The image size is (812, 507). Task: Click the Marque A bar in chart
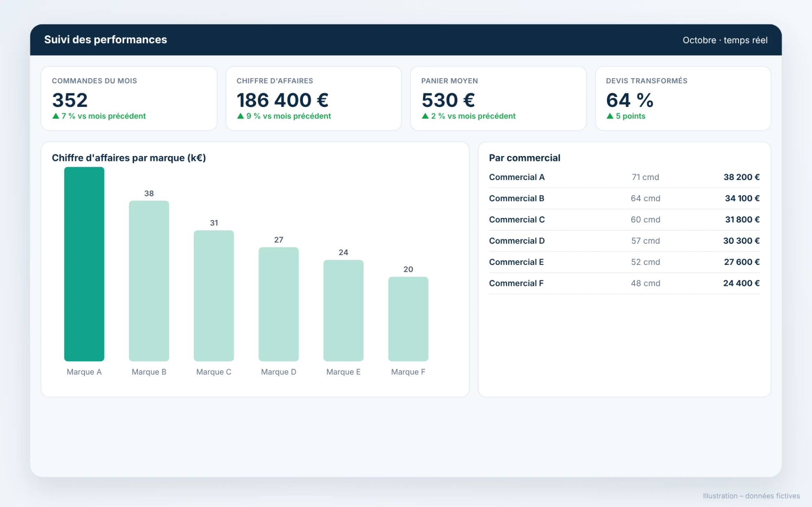tap(84, 264)
